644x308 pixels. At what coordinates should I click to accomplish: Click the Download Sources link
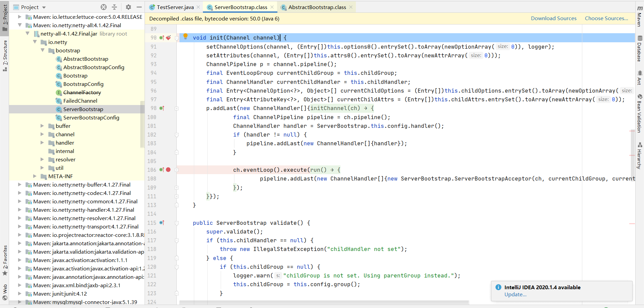553,18
